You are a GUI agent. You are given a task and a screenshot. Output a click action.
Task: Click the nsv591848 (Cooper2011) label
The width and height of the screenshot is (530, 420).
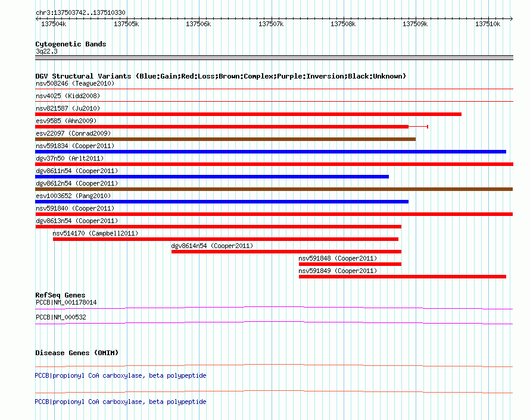tap(338, 258)
